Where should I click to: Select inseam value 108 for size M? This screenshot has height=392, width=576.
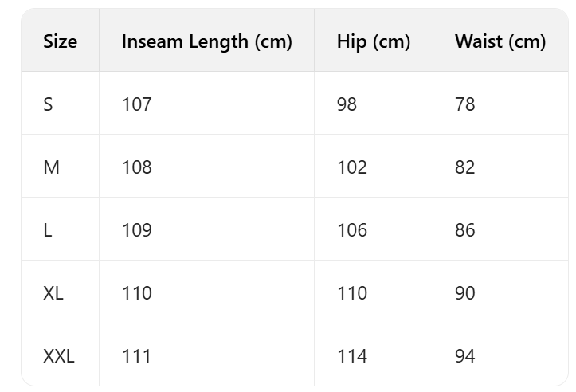tap(136, 167)
